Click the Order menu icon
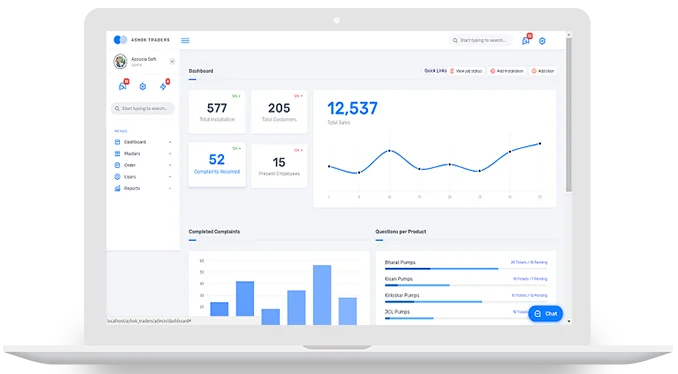The height and width of the screenshot is (374, 678). [117, 165]
